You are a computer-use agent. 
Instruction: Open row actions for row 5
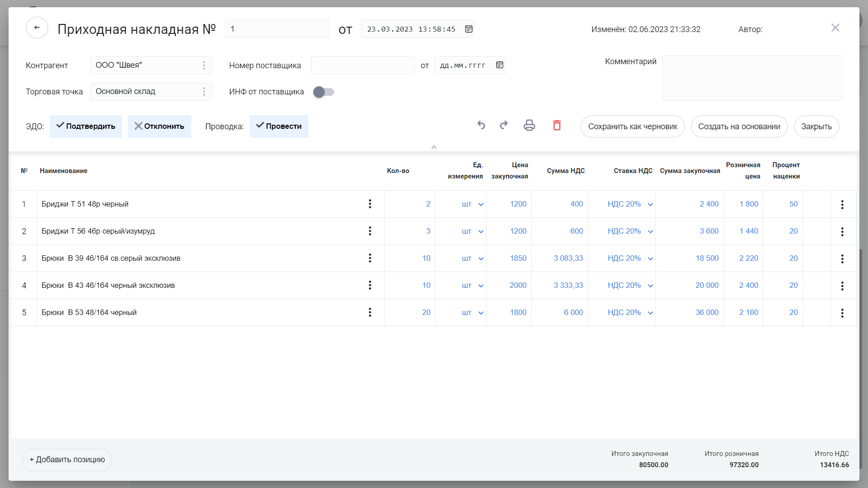[842, 313]
